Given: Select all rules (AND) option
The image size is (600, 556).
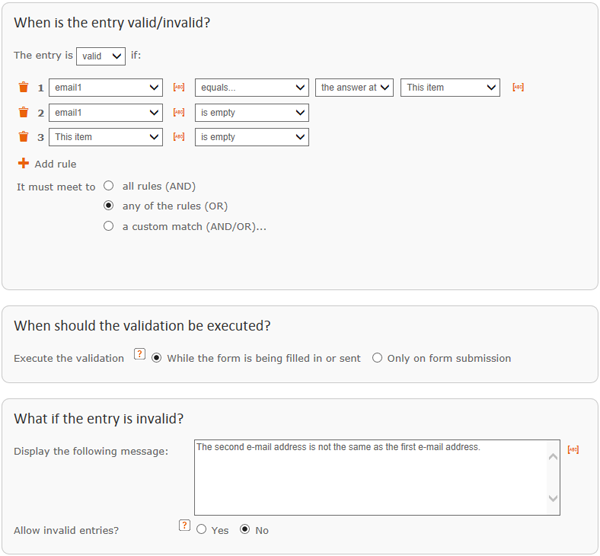Looking at the screenshot, I should (109, 186).
